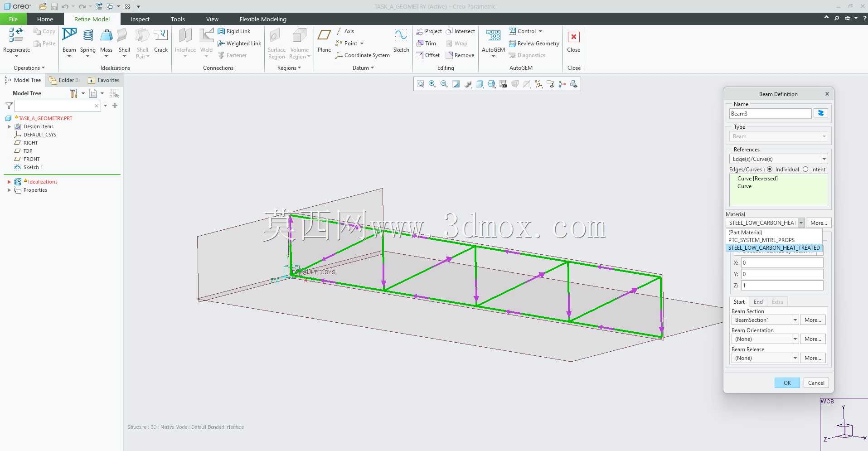868x451 pixels.
Task: Switch to the Inspect ribbon tab
Action: [x=140, y=19]
